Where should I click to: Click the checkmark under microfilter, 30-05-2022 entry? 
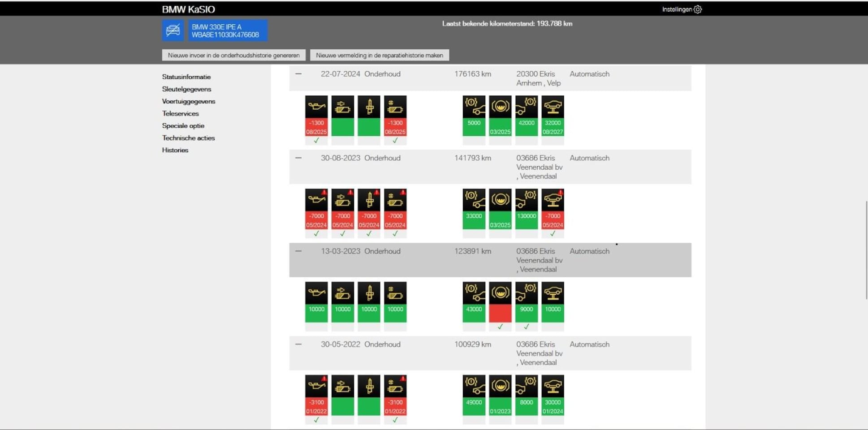[x=395, y=420]
